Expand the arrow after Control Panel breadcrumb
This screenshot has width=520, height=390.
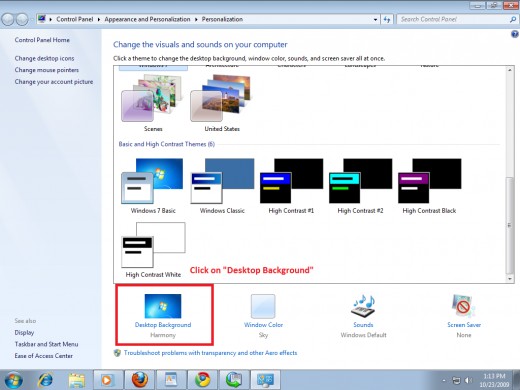[x=99, y=20]
